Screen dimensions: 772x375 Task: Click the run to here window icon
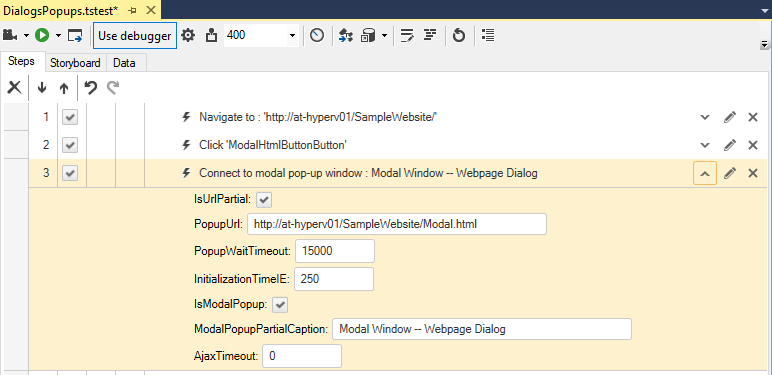[75, 35]
